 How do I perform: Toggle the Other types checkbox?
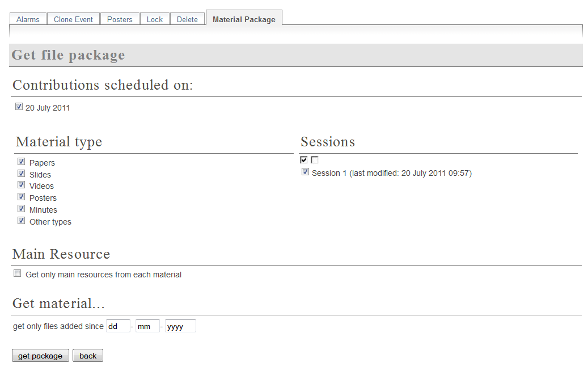[22, 221]
